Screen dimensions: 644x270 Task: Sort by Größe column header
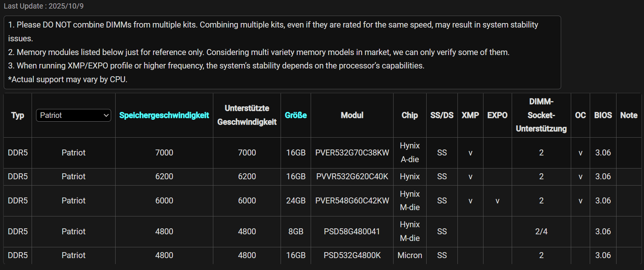pos(295,115)
